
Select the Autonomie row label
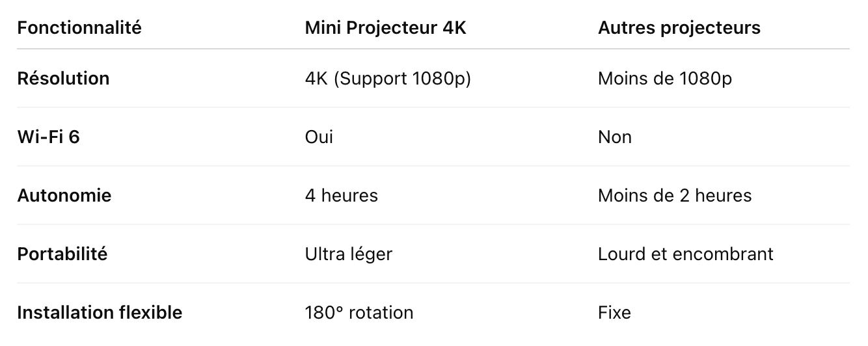[x=64, y=196]
